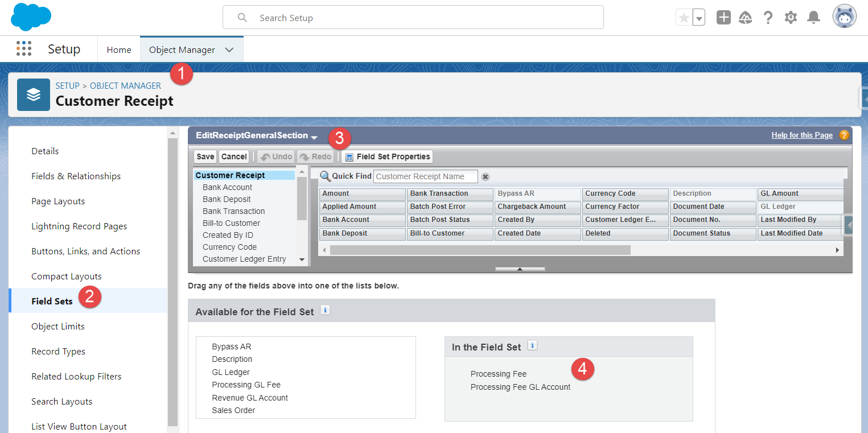Viewport: 868px width, 433px height.
Task: Select Created By ID in the object list
Action: tap(228, 235)
